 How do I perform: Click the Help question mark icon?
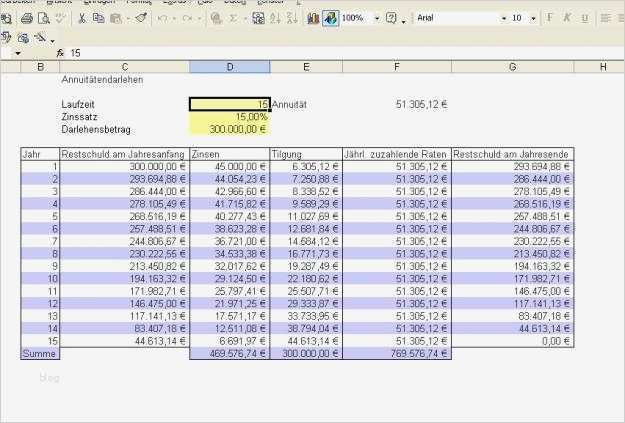(x=391, y=18)
